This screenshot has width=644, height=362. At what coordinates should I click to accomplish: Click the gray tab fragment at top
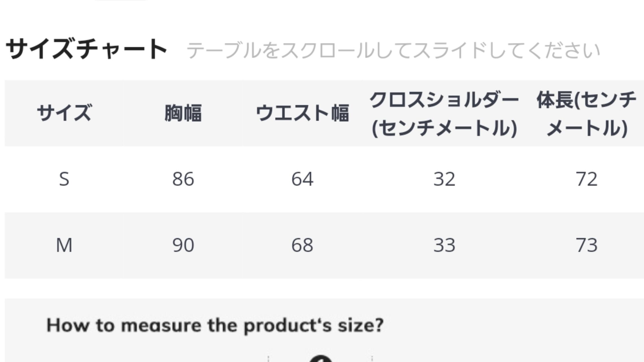pyautogui.click(x=121, y=1)
